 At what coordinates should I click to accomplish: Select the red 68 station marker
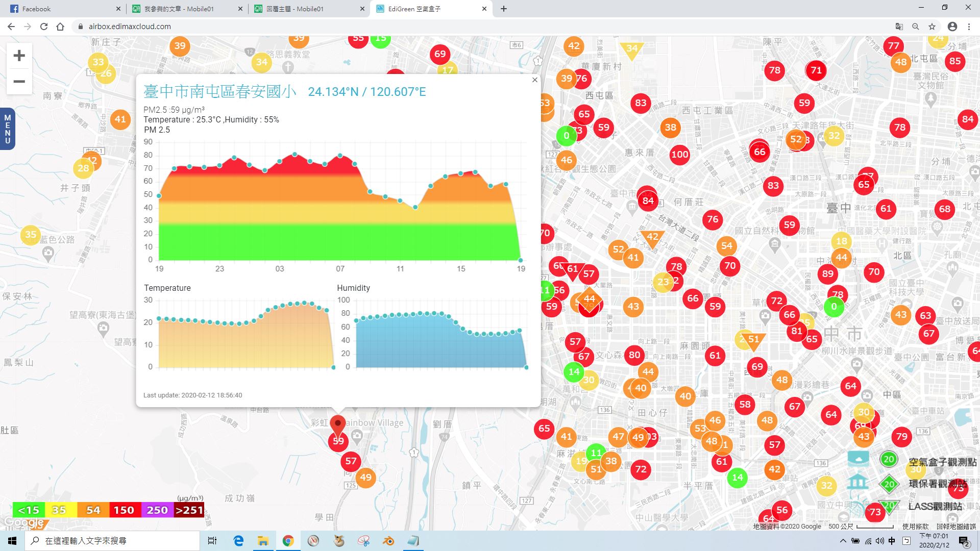pos(945,209)
